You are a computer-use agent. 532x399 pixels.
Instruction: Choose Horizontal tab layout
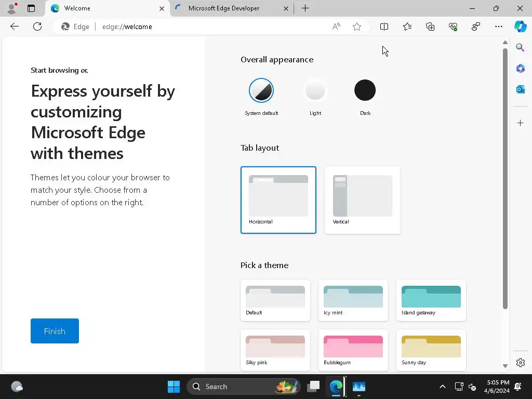coord(278,200)
